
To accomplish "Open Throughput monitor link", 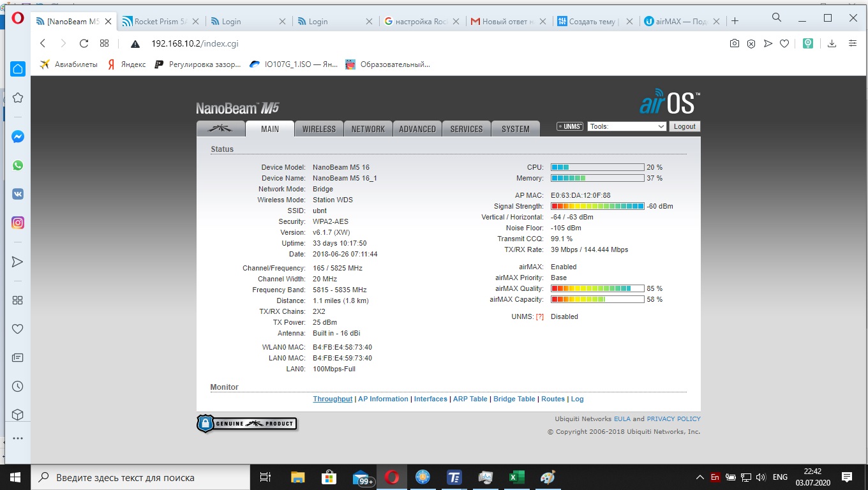I will click(333, 399).
